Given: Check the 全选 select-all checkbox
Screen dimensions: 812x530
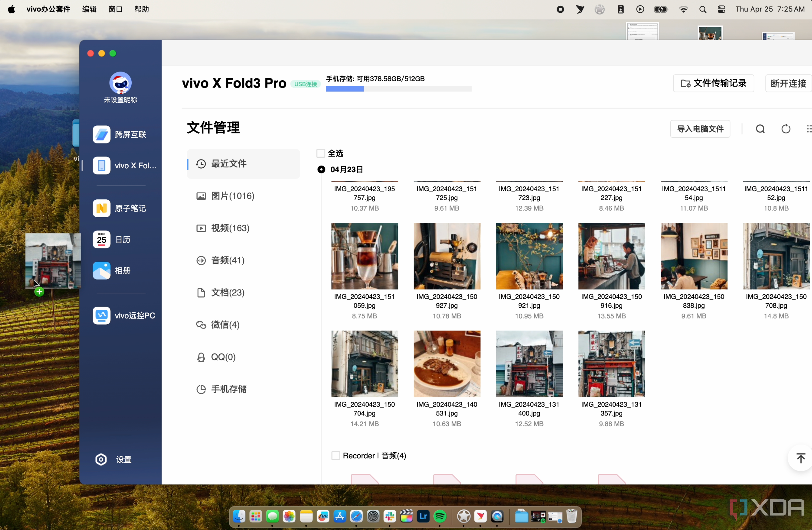Looking at the screenshot, I should (x=321, y=153).
